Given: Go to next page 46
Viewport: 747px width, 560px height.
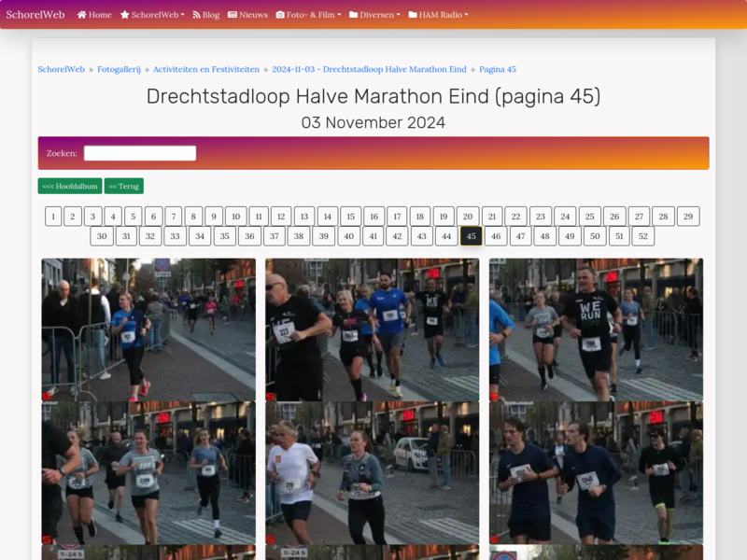Looking at the screenshot, I should 496,236.
